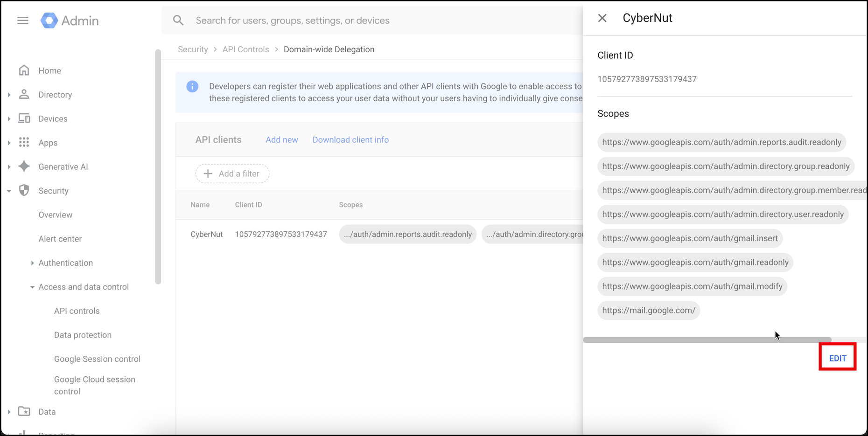Click the horizontal scrollbar in CyberNut panel
Screen dimensions: 868x436
click(x=707, y=340)
